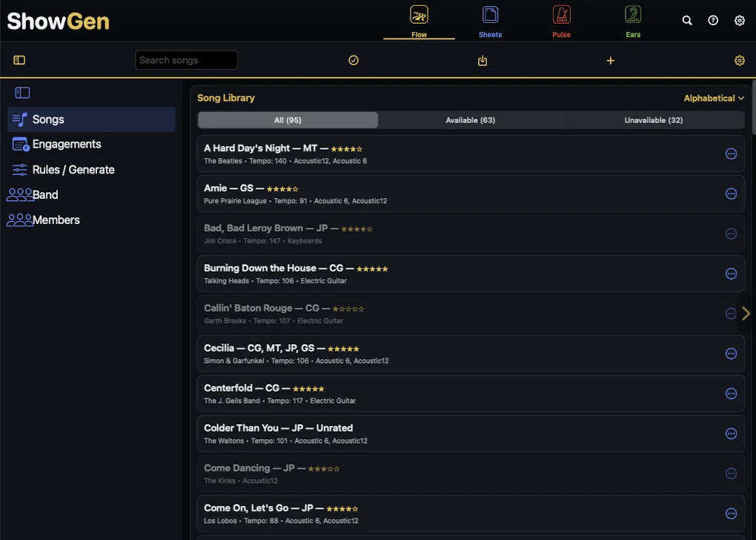Select the Centerfold song title

point(228,388)
